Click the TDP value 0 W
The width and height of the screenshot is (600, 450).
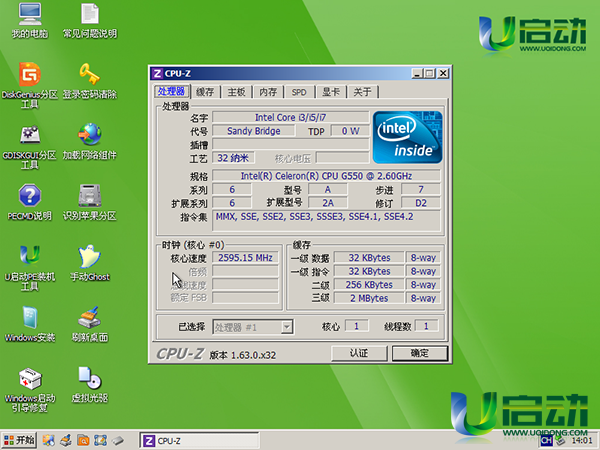(x=350, y=131)
